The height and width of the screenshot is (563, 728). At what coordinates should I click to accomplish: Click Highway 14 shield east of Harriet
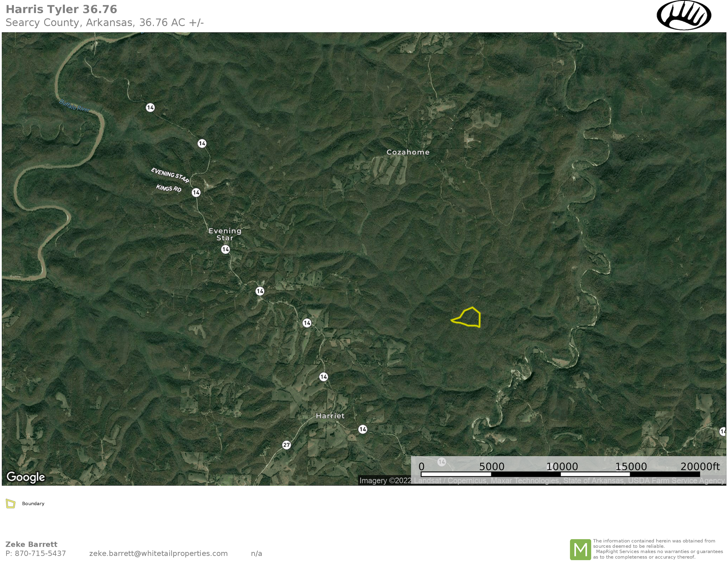coord(363,429)
